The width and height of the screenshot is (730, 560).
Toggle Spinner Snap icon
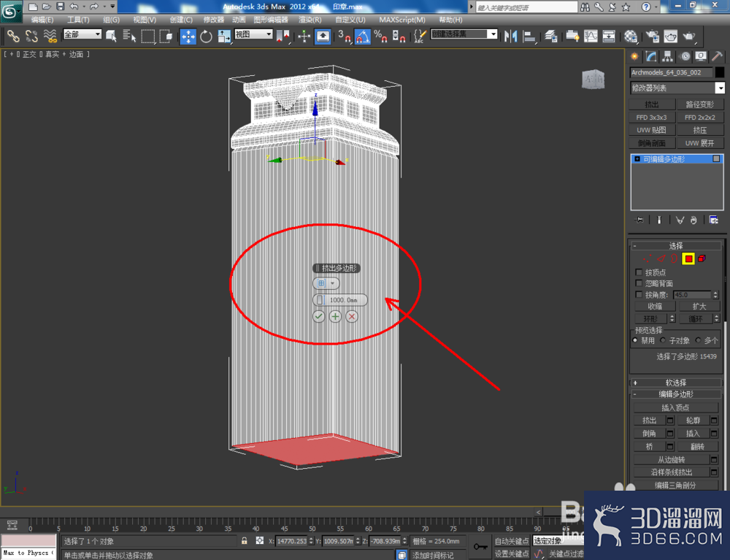(399, 36)
